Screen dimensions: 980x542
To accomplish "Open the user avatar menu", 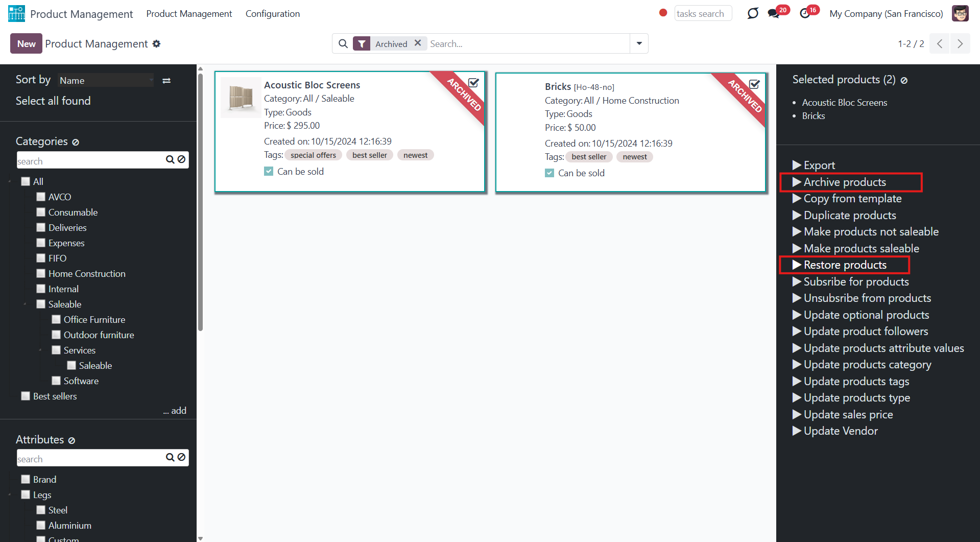I will click(x=960, y=14).
